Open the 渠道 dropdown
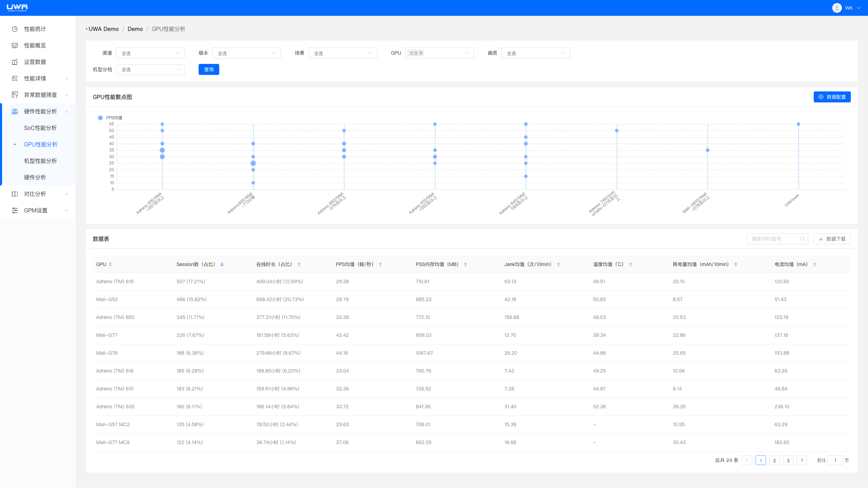Image resolution: width=868 pixels, height=488 pixels. pos(150,53)
